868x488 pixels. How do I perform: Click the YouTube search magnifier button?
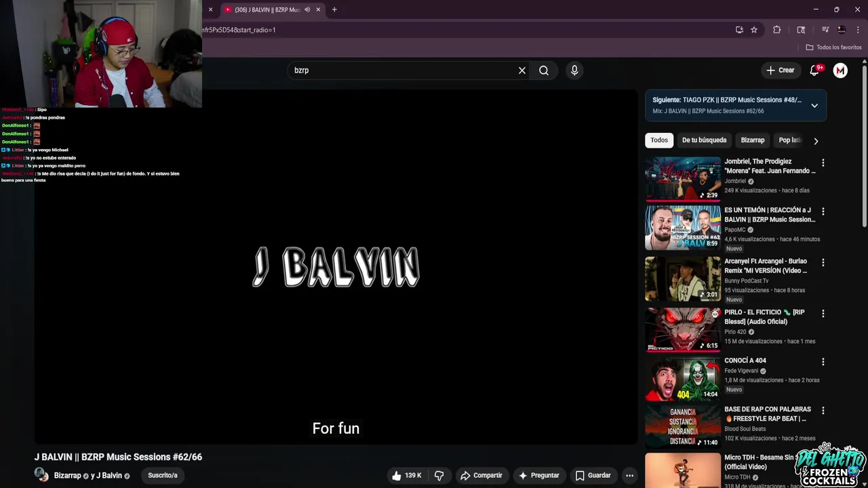pyautogui.click(x=544, y=70)
